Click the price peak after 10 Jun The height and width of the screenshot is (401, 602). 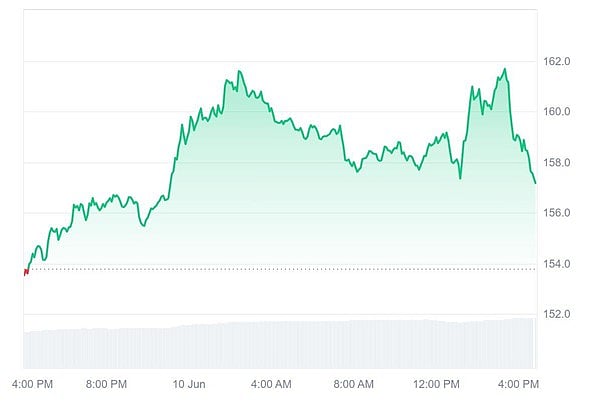pyautogui.click(x=239, y=71)
